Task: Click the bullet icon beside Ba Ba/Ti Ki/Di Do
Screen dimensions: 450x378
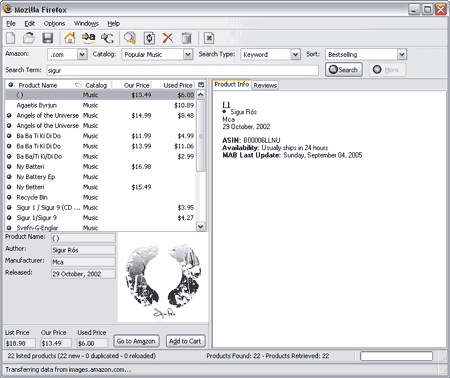Action: pos(9,156)
